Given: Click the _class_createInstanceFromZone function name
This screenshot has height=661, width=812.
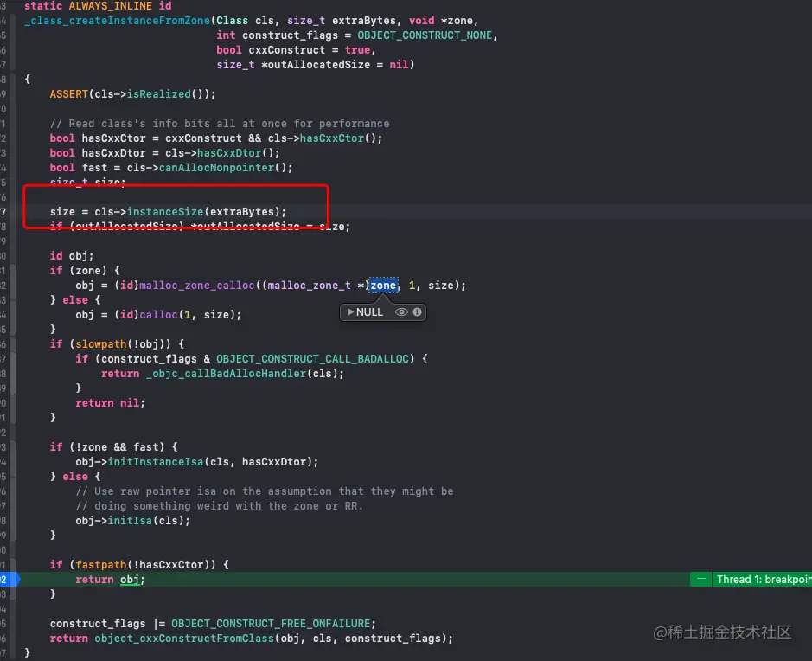Looking at the screenshot, I should [117, 21].
